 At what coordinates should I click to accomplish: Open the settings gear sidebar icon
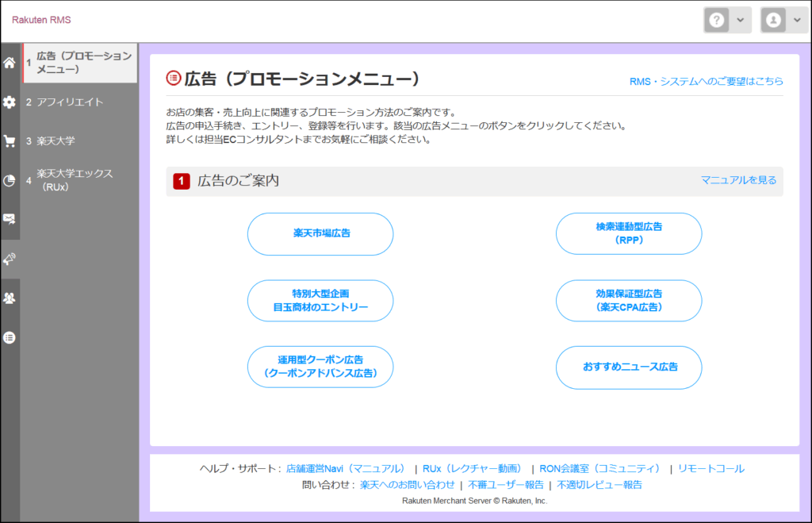(10, 102)
